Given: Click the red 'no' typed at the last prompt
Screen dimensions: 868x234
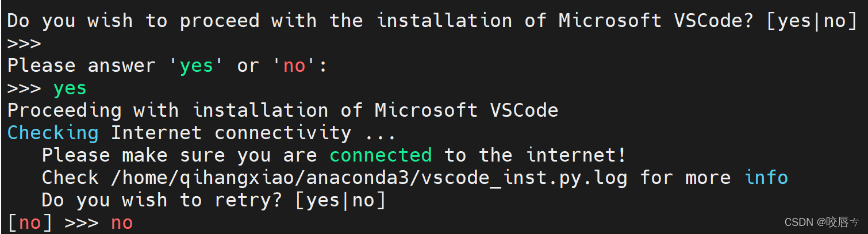Looking at the screenshot, I should point(122,223).
